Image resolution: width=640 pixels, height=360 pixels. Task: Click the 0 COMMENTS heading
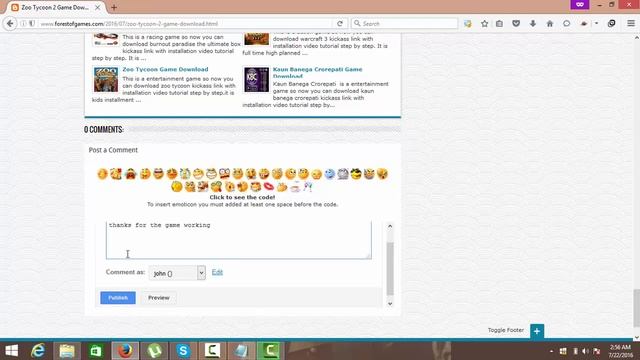[x=104, y=129]
